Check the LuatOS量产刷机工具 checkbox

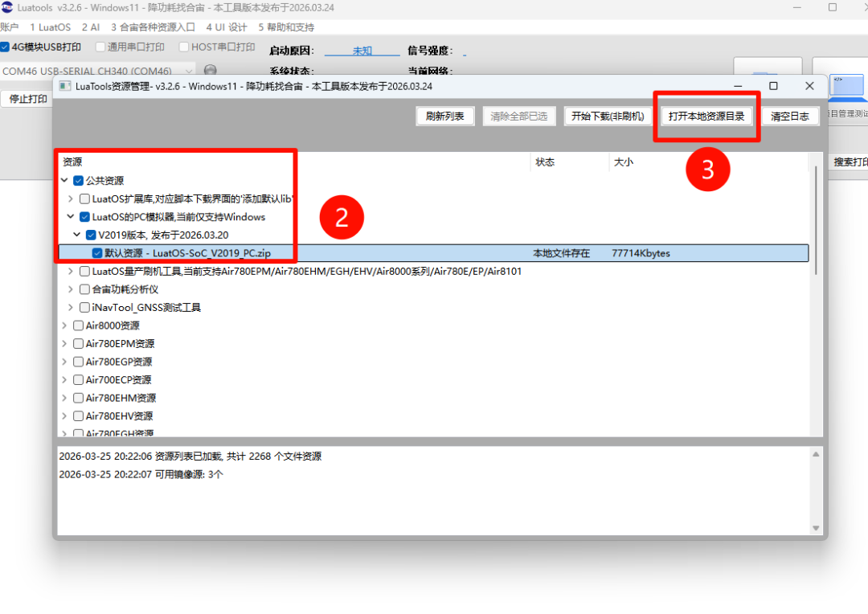click(84, 272)
